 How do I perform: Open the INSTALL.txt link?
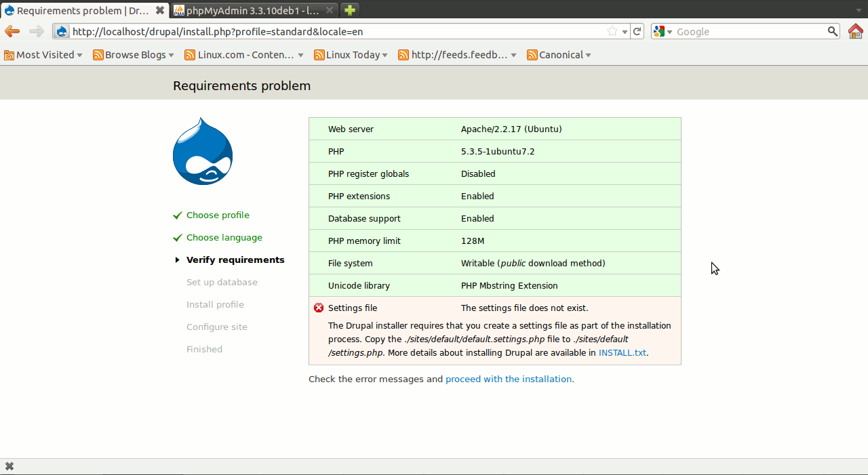coord(622,353)
